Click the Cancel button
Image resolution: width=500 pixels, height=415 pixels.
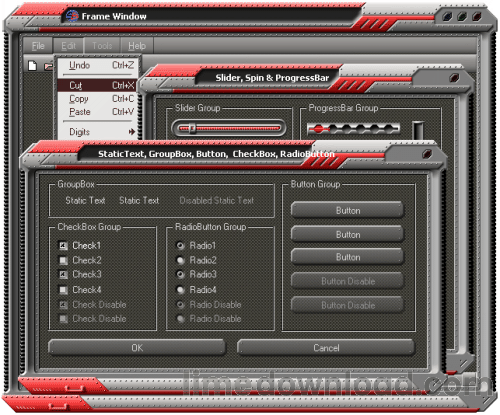326,348
